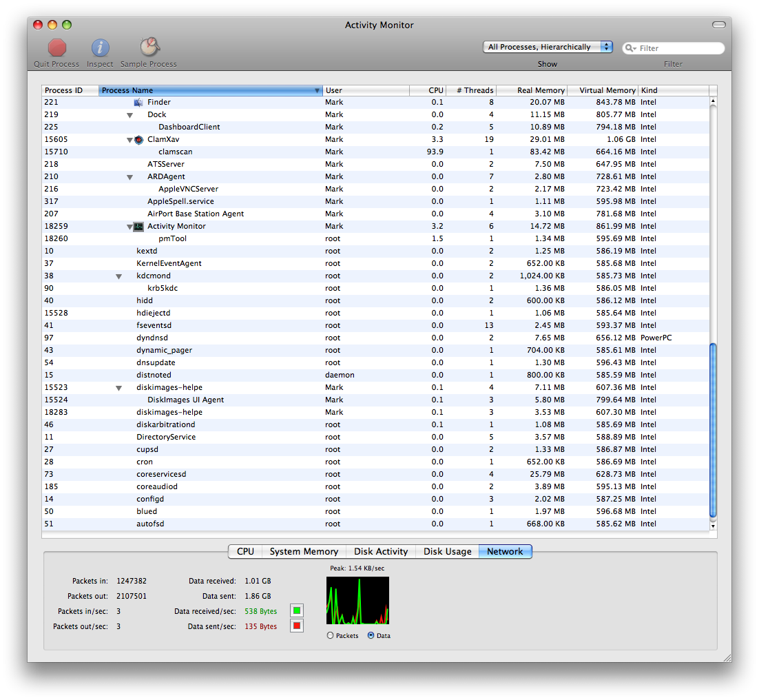Sort by Real Memory column header
The width and height of the screenshot is (759, 700).
click(532, 90)
